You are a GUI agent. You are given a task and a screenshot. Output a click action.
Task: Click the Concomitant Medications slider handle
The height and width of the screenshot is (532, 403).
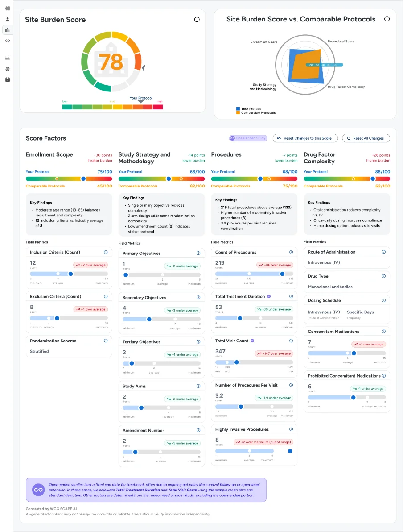[354, 353]
